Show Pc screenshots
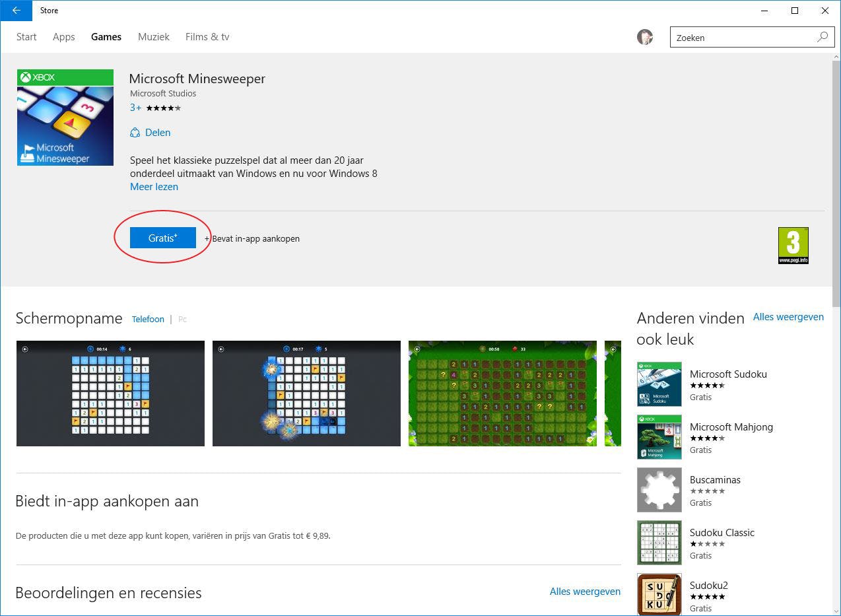Screen dimensions: 841x616 click(x=182, y=319)
